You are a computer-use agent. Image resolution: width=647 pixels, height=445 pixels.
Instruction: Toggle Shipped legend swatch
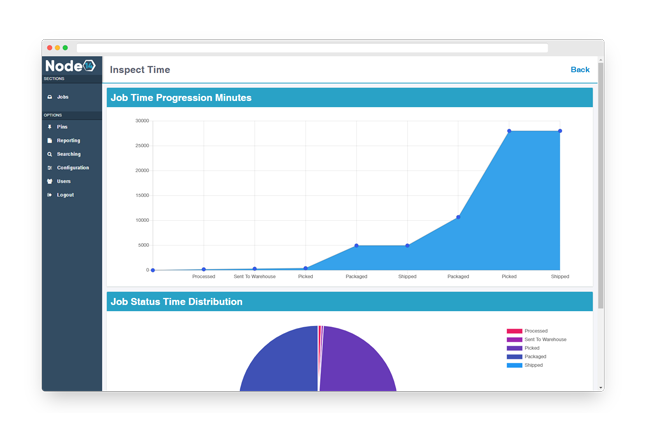pos(514,365)
